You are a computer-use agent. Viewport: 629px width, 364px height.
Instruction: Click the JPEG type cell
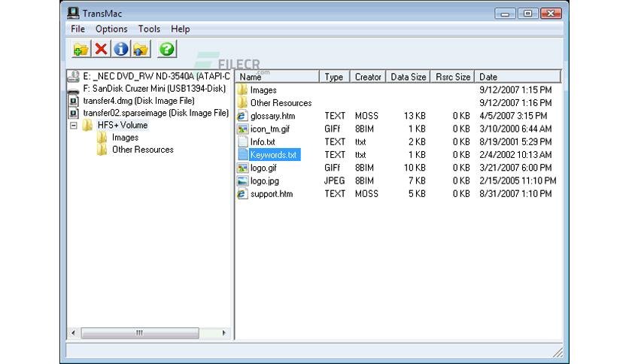(334, 180)
